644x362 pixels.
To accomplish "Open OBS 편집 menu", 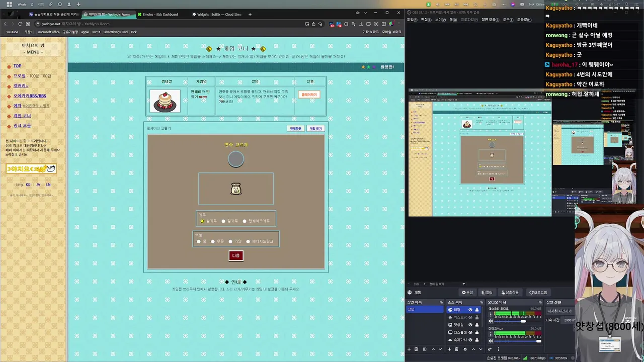I will [426, 20].
